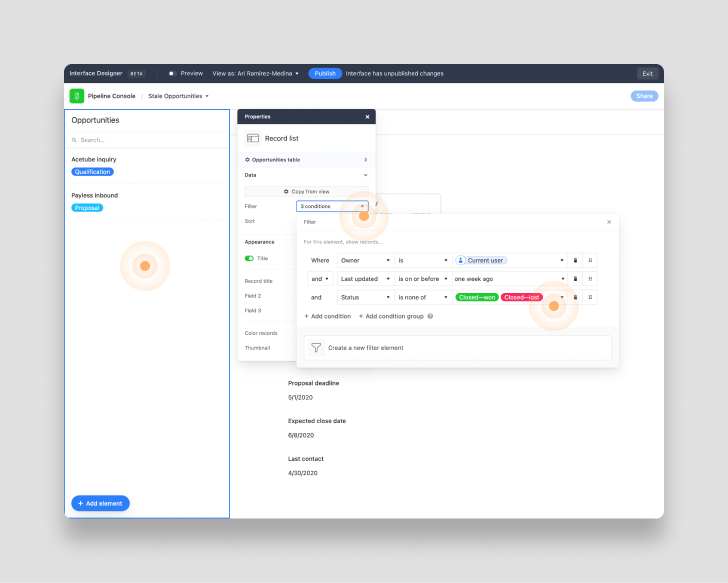Click Add condition group link

pyautogui.click(x=391, y=316)
